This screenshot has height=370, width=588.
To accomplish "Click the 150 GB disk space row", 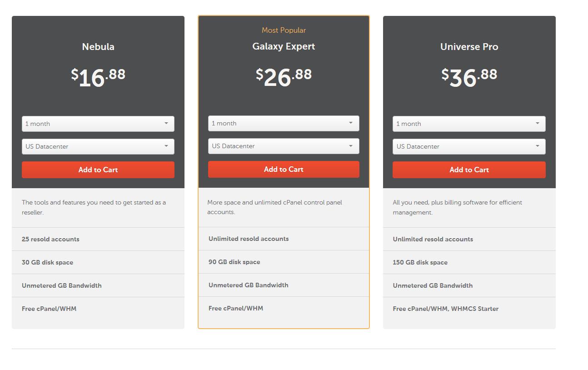I will 469,262.
